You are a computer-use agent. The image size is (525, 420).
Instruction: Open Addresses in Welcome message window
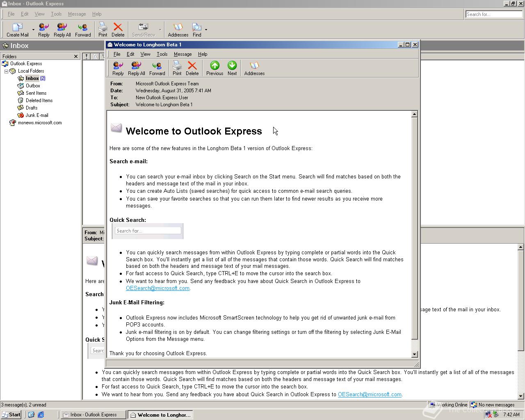tap(254, 68)
